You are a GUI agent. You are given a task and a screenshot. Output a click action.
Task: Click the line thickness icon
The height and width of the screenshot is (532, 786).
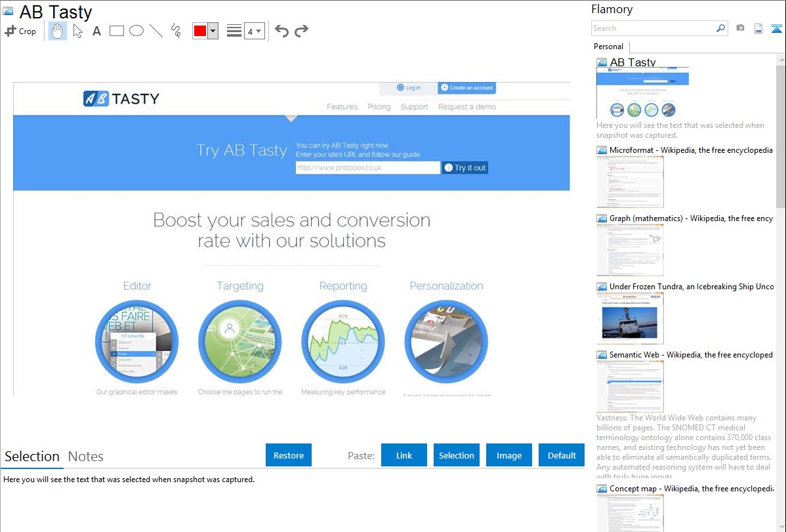[x=234, y=31]
